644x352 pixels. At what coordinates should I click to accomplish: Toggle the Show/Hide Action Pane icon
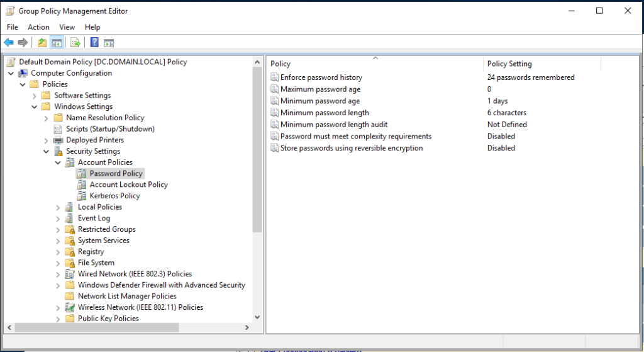pyautogui.click(x=109, y=42)
